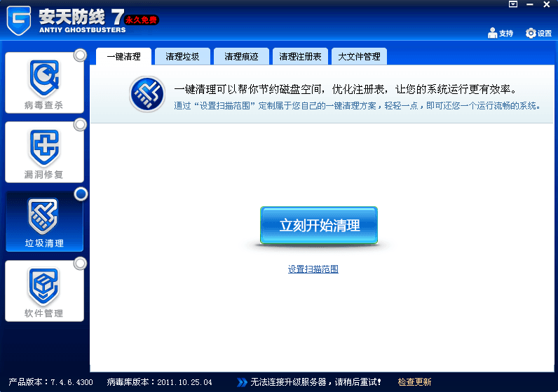Click the 产品版本：7.4.6.4300 text
The image size is (558, 392).
pyautogui.click(x=50, y=382)
